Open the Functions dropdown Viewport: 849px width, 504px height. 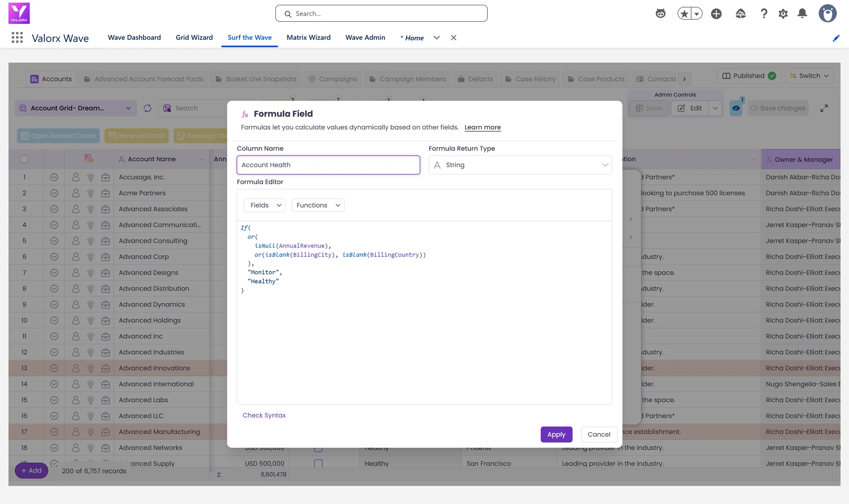click(318, 205)
